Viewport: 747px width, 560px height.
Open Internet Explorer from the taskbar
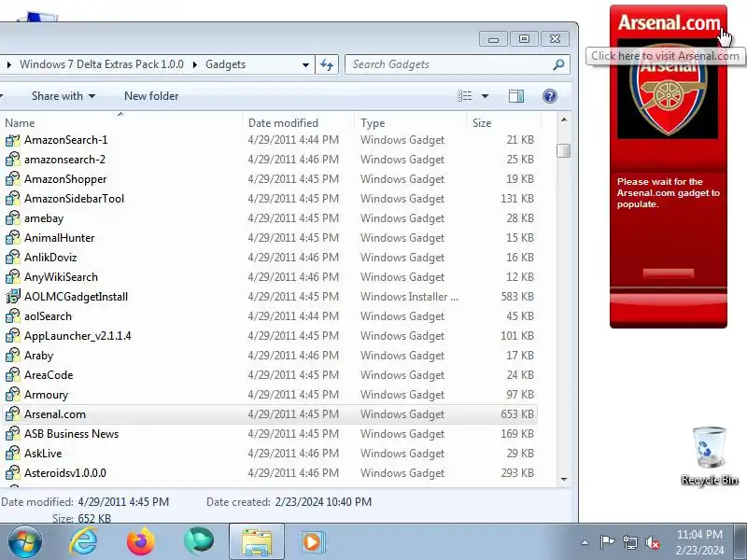(x=83, y=542)
